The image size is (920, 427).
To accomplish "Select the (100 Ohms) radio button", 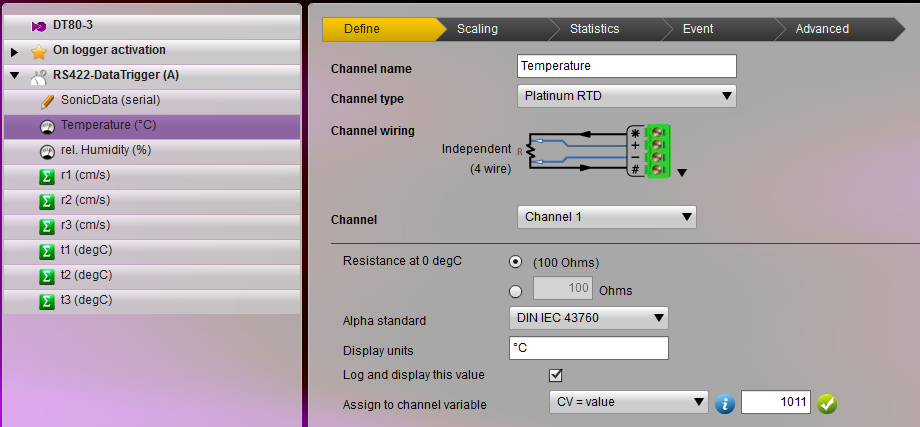I will 515,262.
